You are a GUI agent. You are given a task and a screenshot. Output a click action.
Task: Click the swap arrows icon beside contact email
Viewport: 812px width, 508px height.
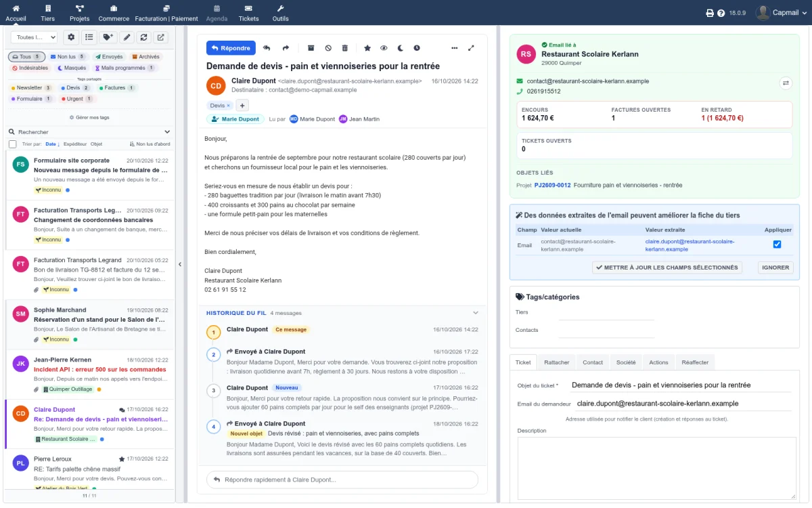point(786,83)
